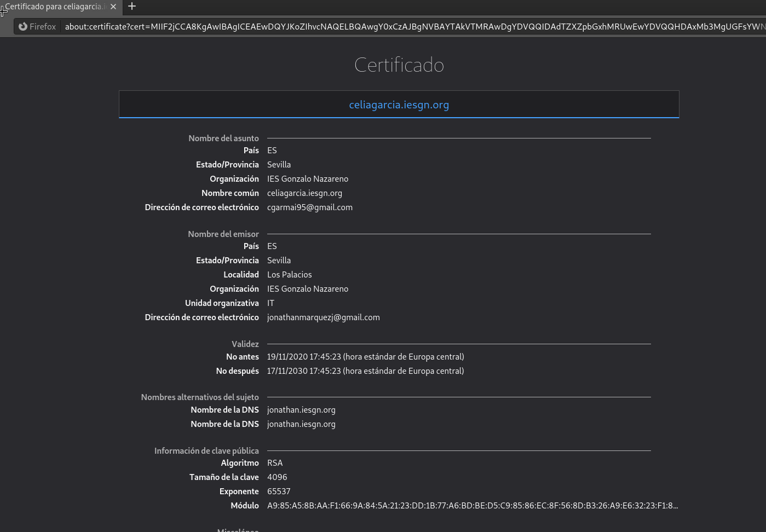
Task: Click the Nombre común value celiagarcia.iesgn.org
Action: (304, 193)
